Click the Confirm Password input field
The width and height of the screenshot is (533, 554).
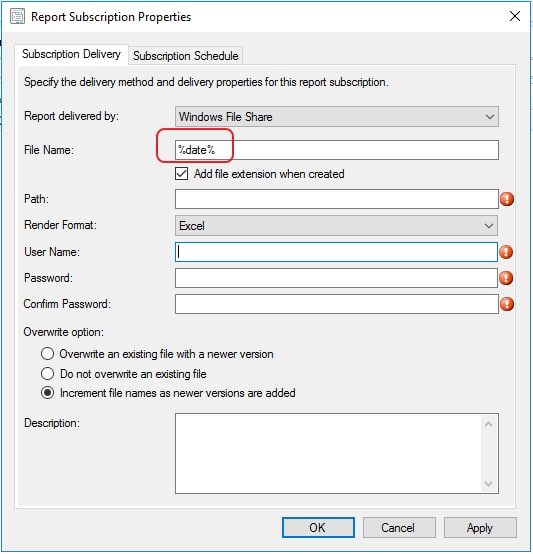click(337, 304)
